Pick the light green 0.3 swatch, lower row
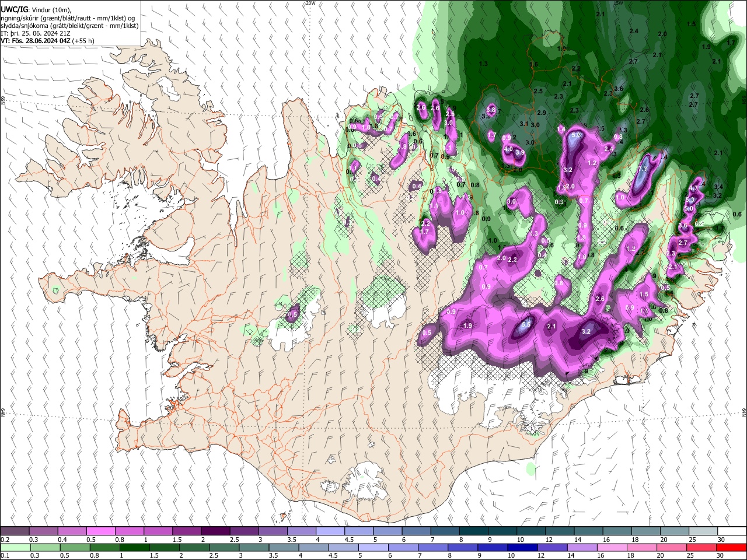This screenshot has height=560, width=747. (45, 548)
